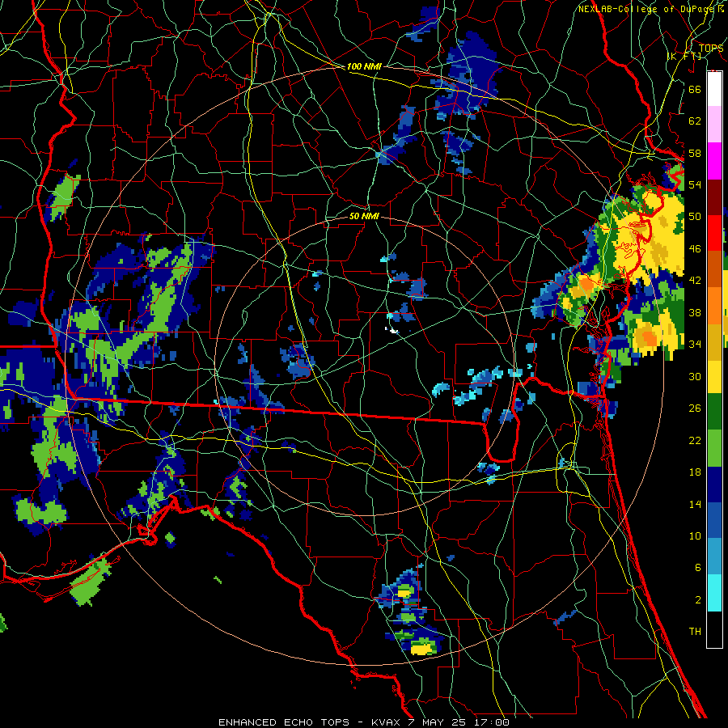Click legend value '22'

tap(695, 440)
